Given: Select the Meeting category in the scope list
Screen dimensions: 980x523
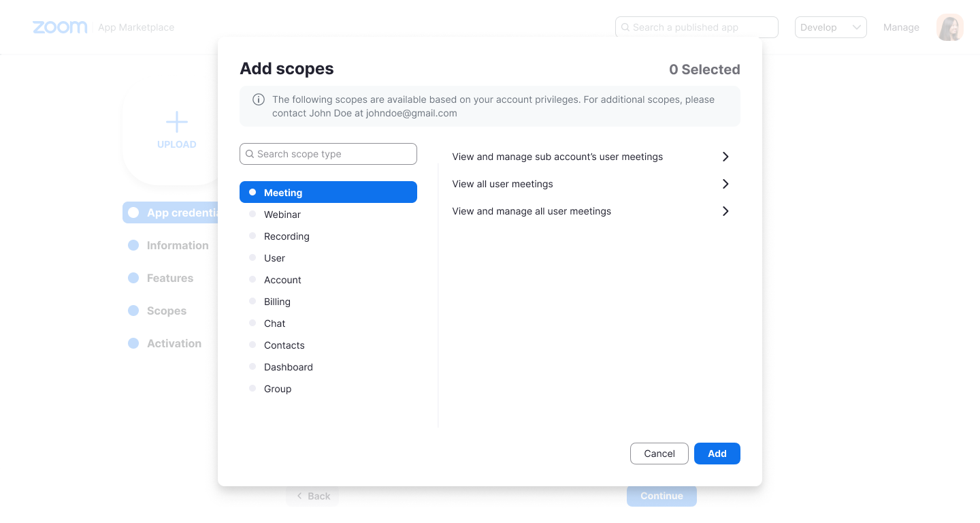Looking at the screenshot, I should point(328,192).
